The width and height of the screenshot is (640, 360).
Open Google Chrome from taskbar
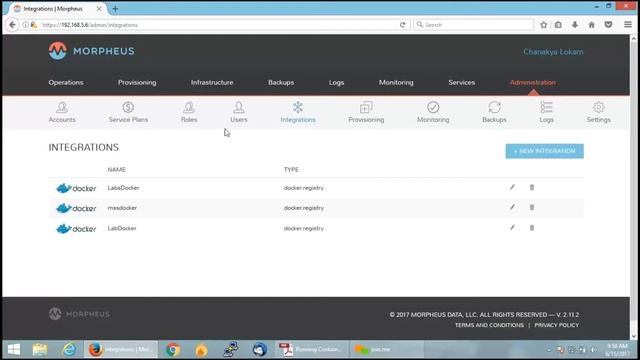[173, 349]
